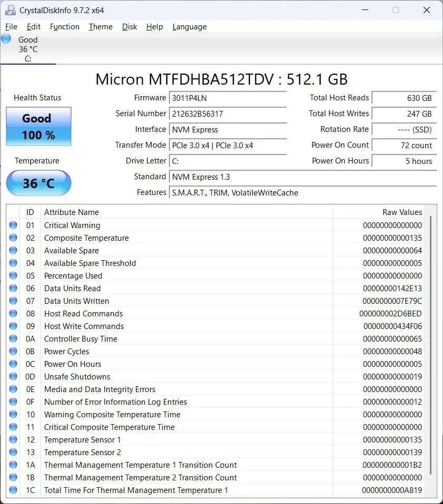Click the 36 °C temperature button

pyautogui.click(x=38, y=183)
